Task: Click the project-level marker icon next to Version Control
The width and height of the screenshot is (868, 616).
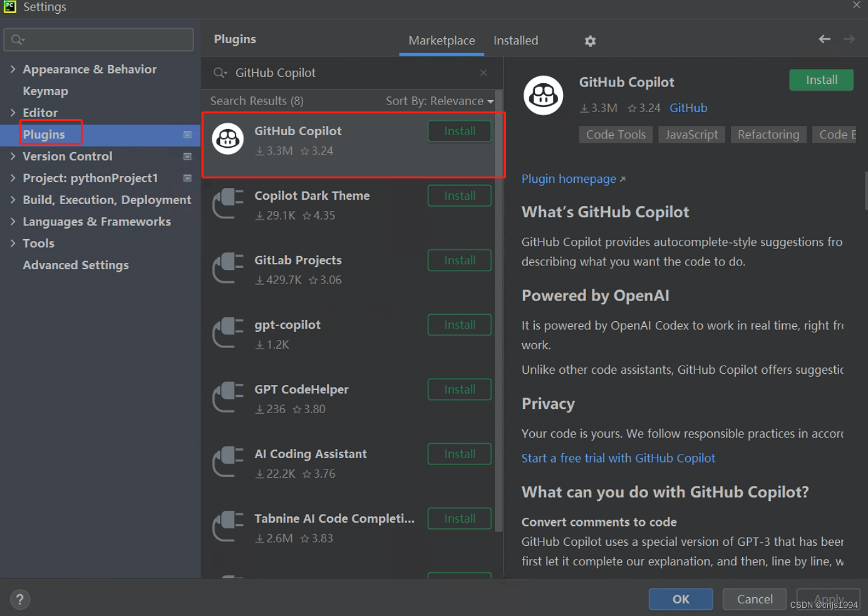Action: [x=187, y=157]
